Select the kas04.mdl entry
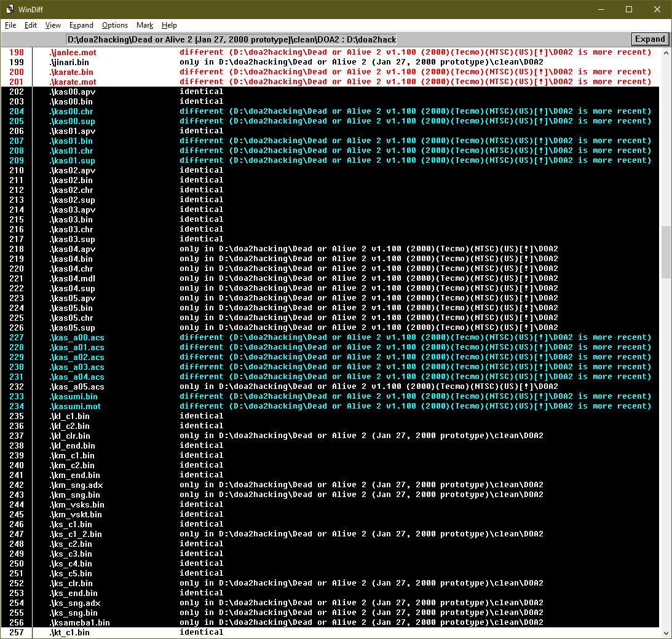Image resolution: width=672 pixels, height=639 pixels. [x=73, y=278]
